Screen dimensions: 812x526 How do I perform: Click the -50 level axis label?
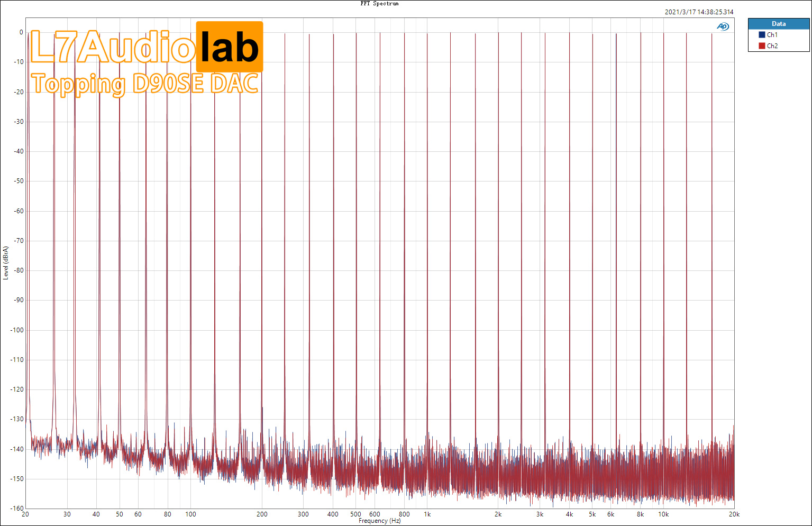(x=19, y=181)
